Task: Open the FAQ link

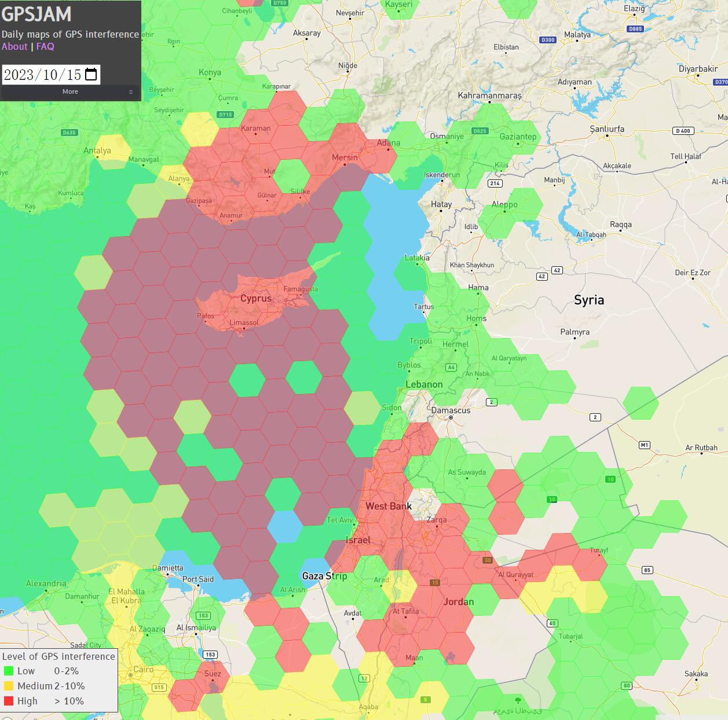Action: 45,46
